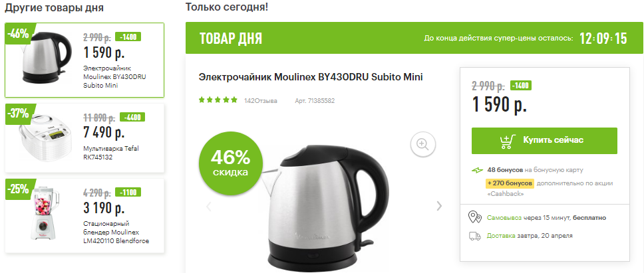Click the Электрочайник Moulinex BY430DRU Subito Mini title
Image resolution: width=644 pixels, height=273 pixels.
click(311, 77)
